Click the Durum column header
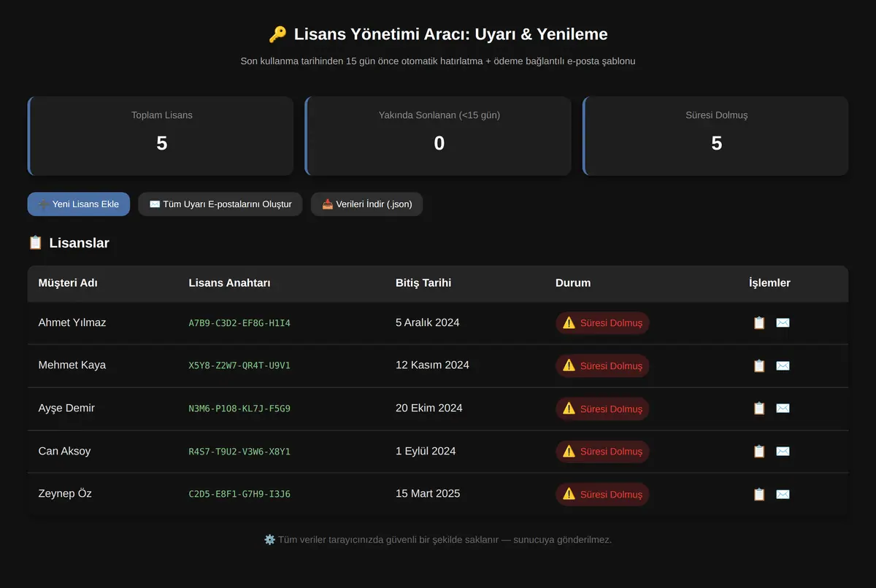 pos(573,283)
